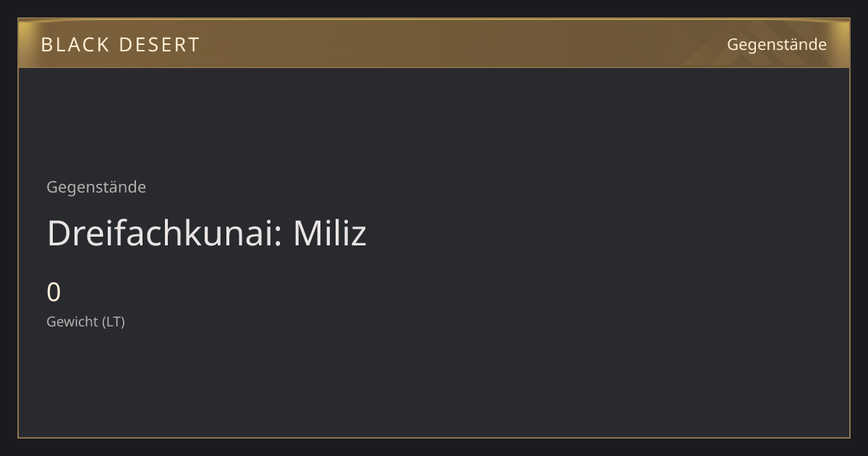
Task: Click glowing left edge of header banner
Action: (25, 43)
